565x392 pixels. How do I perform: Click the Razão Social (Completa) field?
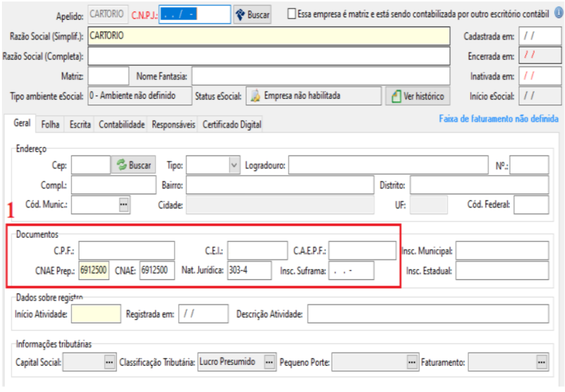(x=269, y=56)
